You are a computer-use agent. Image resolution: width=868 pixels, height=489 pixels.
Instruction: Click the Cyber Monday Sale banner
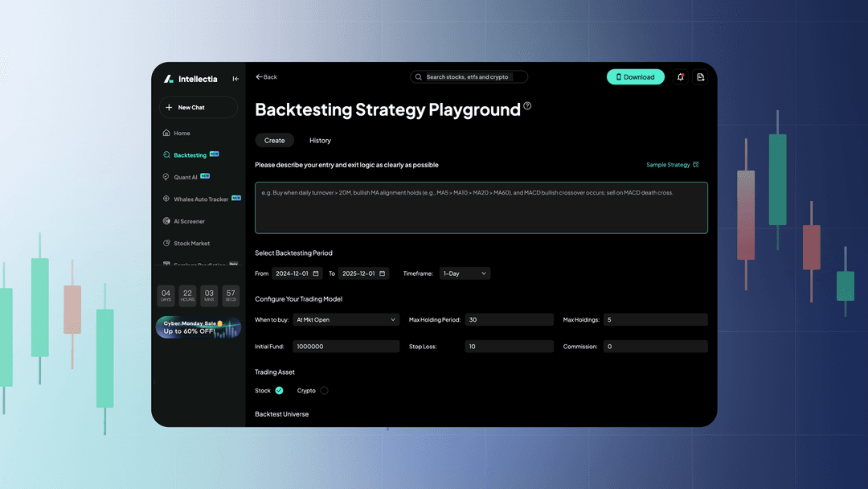[198, 327]
